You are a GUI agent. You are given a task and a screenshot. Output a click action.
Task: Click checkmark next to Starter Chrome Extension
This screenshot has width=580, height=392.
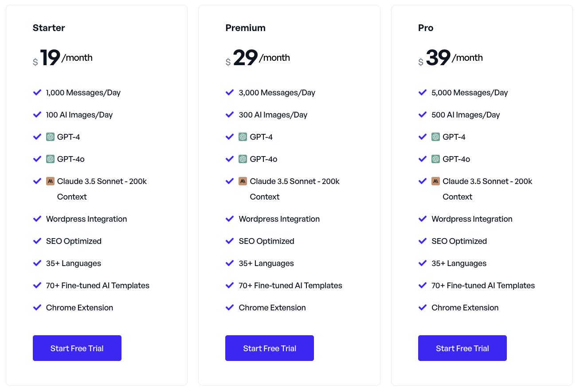pos(37,308)
